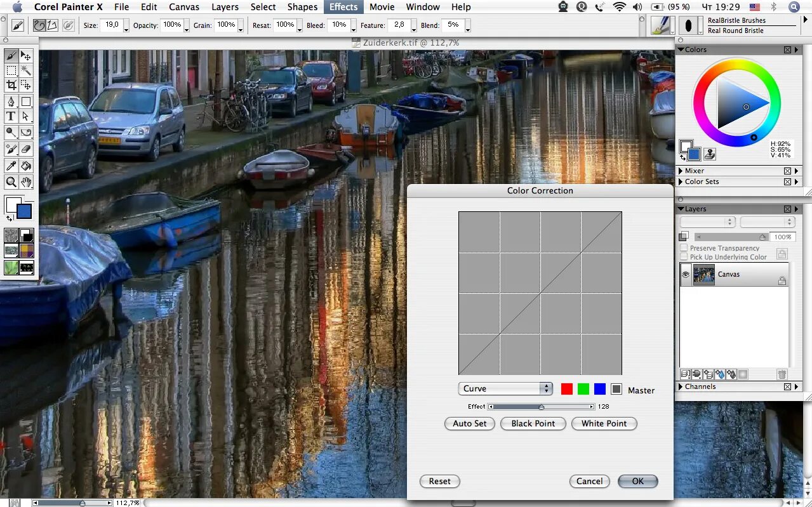This screenshot has width=812, height=507.
Task: Select straight line strokes brush option
Action: 52,25
